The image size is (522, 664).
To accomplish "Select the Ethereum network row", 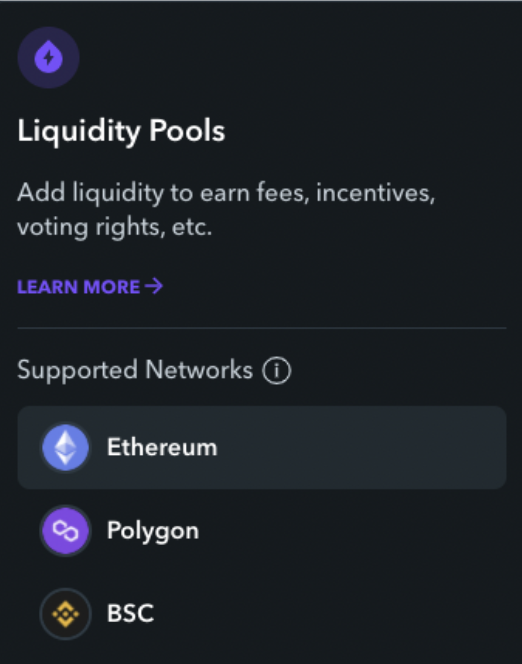I will tap(262, 447).
